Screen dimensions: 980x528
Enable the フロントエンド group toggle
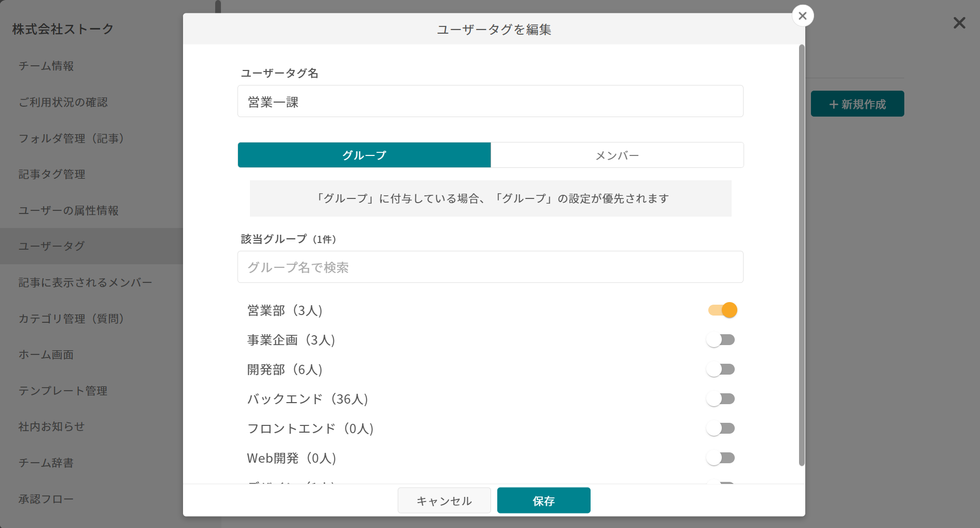(x=723, y=428)
